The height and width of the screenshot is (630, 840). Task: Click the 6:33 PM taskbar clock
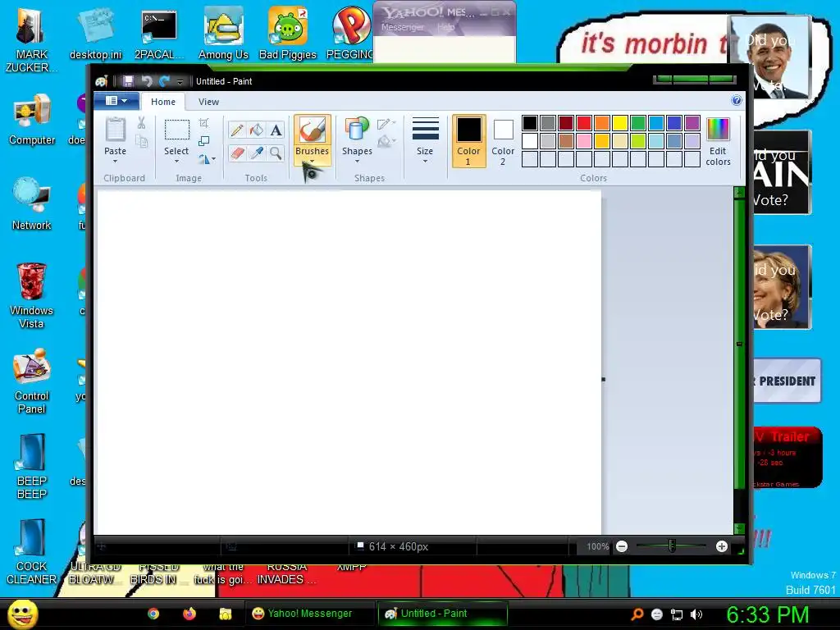pos(767,614)
